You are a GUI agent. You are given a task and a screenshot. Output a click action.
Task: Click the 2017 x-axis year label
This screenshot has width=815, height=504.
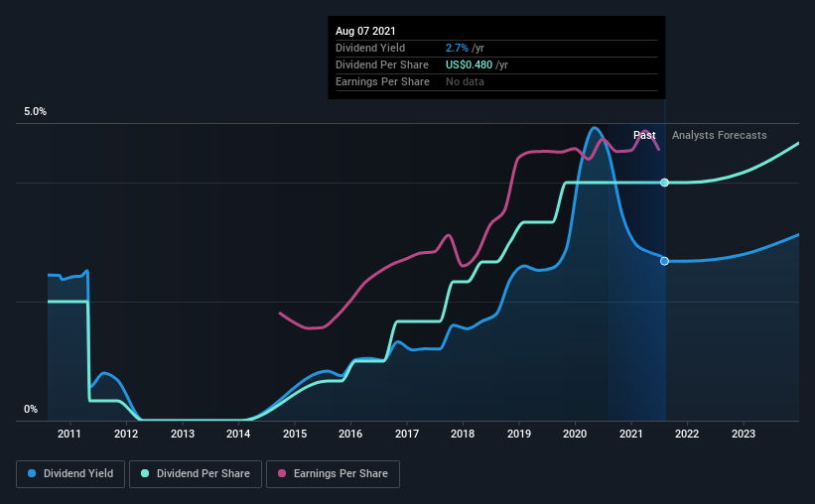pos(406,434)
